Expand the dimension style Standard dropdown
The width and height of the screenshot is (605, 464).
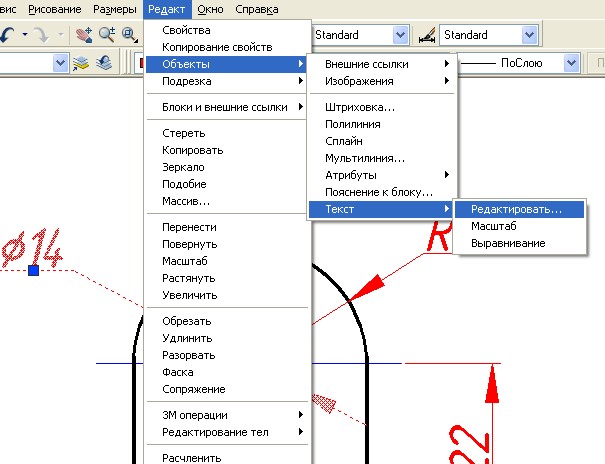pyautogui.click(x=530, y=35)
